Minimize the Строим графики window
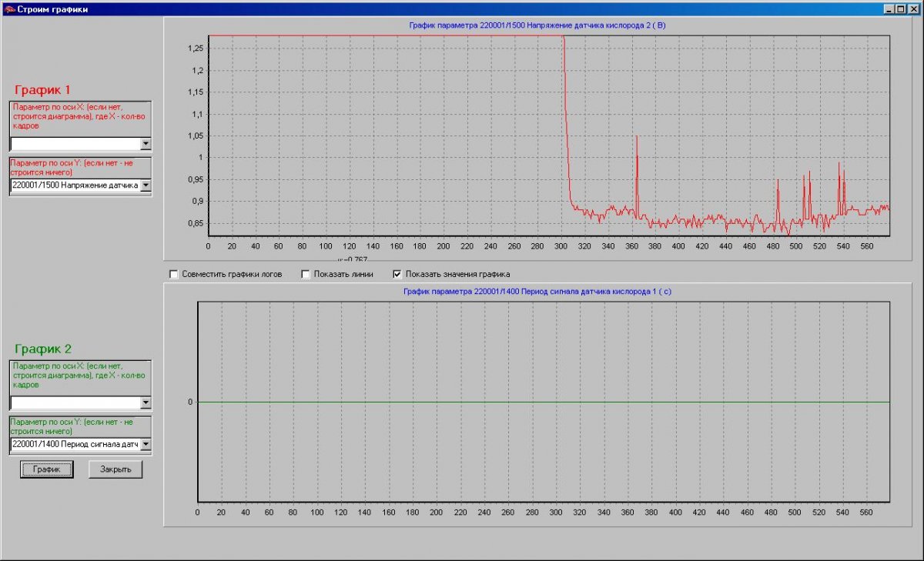The image size is (924, 561). tap(889, 9)
